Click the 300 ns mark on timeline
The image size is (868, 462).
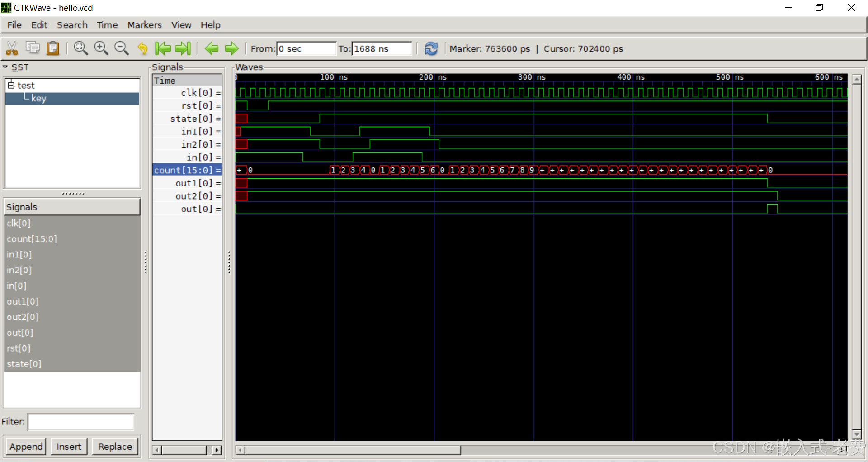pyautogui.click(x=532, y=77)
